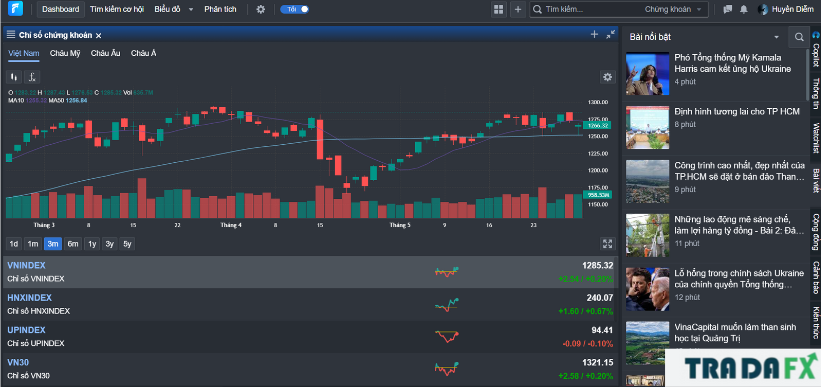Click the FireAnt logo icon
The width and height of the screenshot is (821, 387).
pyautogui.click(x=15, y=9)
